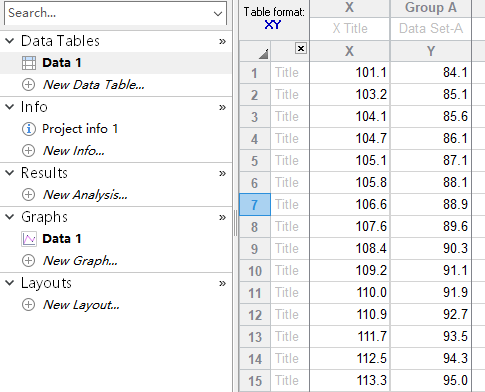Click the XY table format link
The height and width of the screenshot is (392, 485).
[x=273, y=25]
